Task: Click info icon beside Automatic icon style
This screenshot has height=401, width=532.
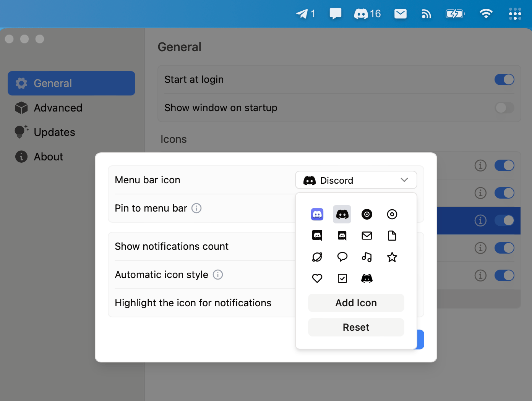Action: click(218, 275)
